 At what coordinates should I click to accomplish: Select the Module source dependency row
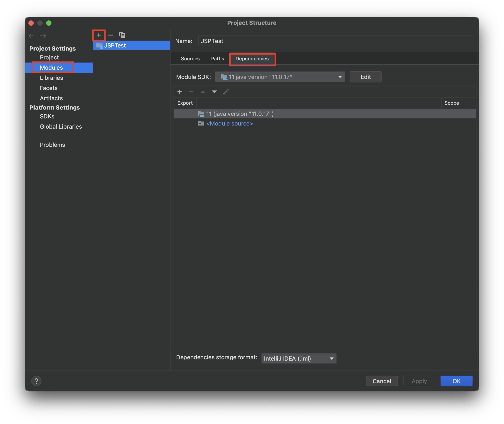[229, 124]
